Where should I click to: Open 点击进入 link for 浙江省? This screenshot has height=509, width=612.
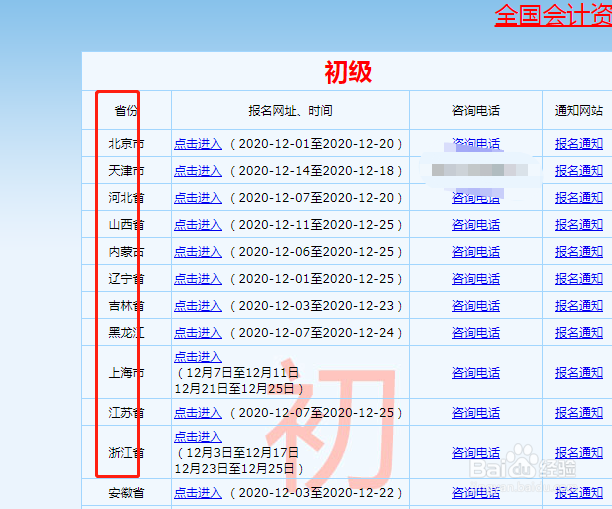click(x=198, y=437)
